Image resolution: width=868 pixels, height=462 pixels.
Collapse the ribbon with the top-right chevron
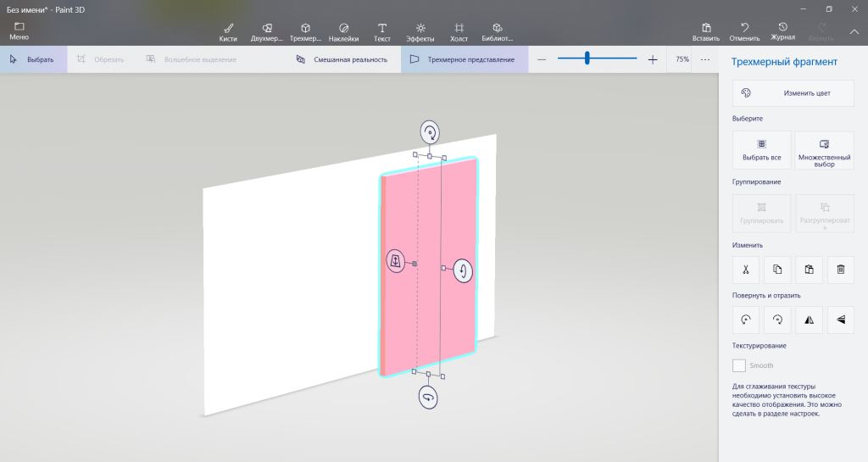click(854, 31)
